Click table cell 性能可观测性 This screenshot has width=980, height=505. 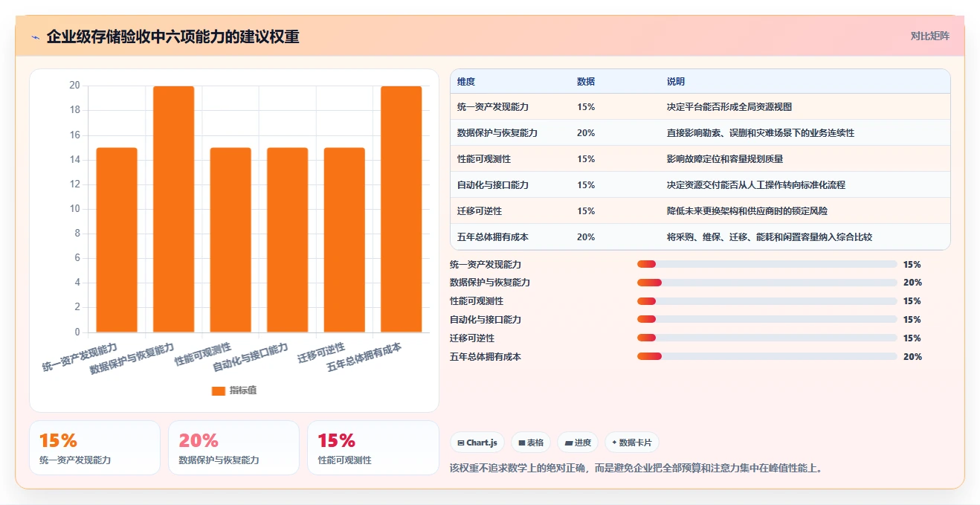pyautogui.click(x=484, y=159)
